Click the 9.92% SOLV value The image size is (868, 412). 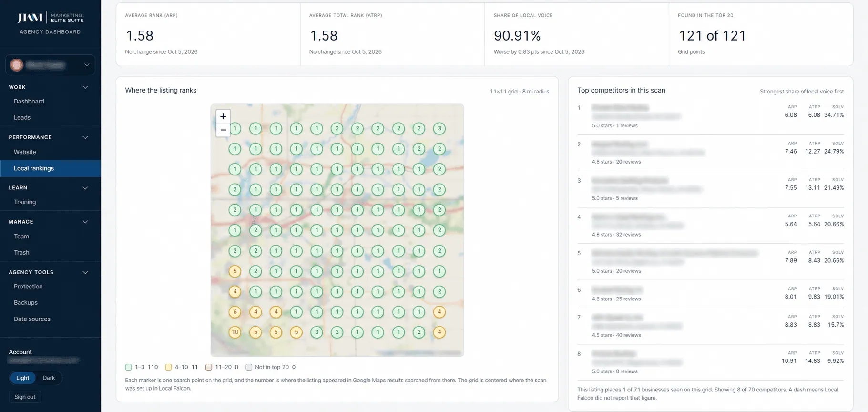836,361
